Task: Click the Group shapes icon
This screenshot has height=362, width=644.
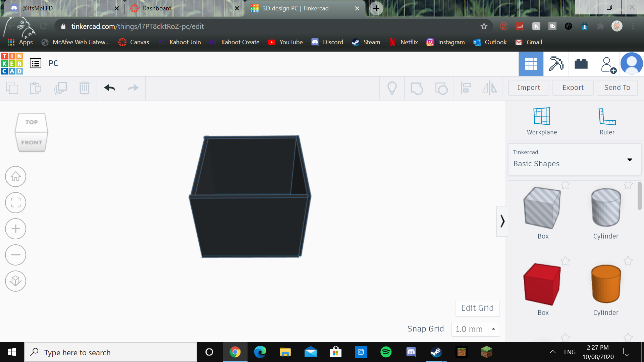Action: click(x=417, y=88)
